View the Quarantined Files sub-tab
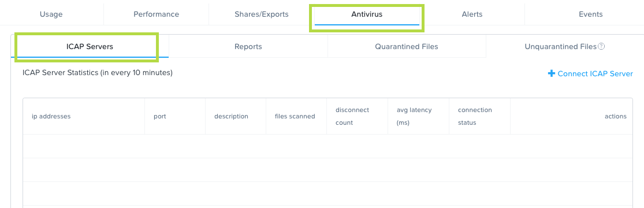 407,46
